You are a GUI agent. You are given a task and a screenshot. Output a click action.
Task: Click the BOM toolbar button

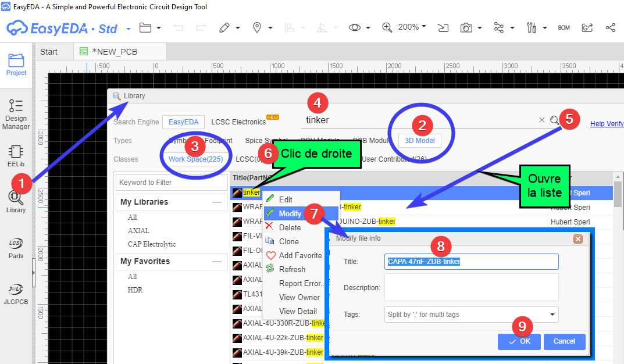tap(564, 27)
